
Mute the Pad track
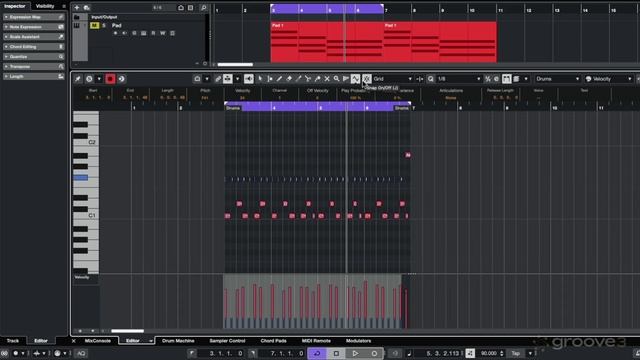coord(94,25)
